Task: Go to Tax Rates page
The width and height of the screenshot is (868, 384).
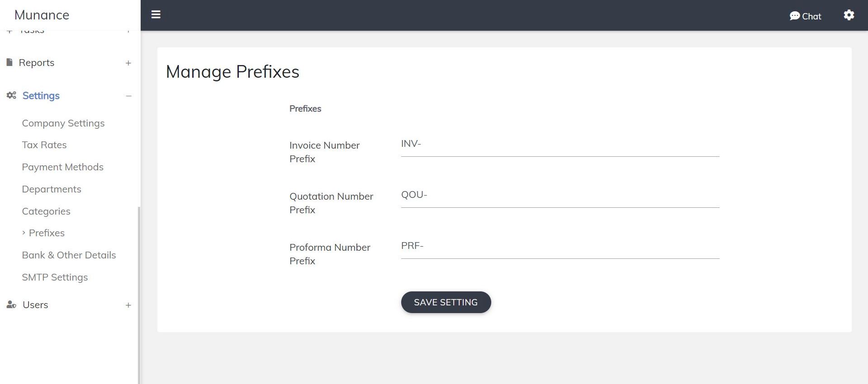Action: [44, 145]
